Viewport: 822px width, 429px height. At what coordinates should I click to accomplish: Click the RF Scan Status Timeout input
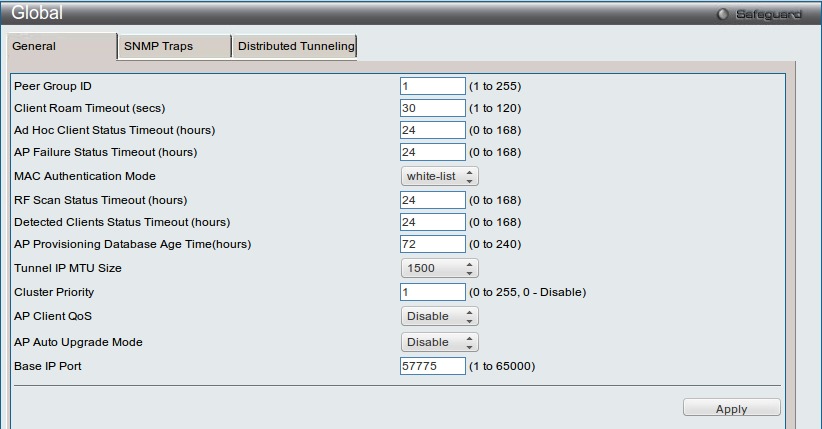click(432, 200)
